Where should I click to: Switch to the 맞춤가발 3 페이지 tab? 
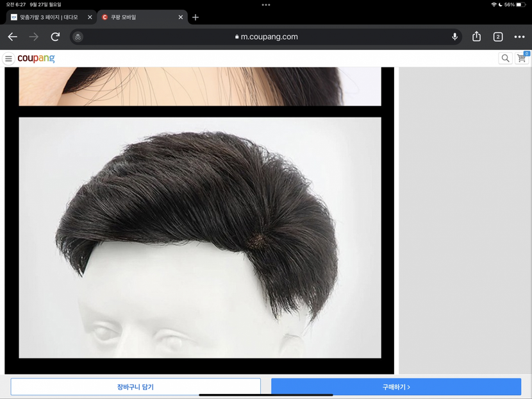point(48,17)
